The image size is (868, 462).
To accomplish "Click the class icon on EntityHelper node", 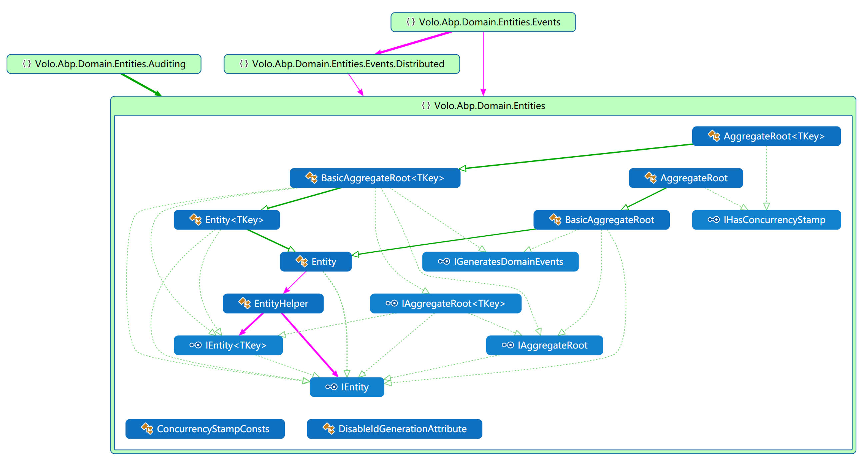I will click(244, 303).
